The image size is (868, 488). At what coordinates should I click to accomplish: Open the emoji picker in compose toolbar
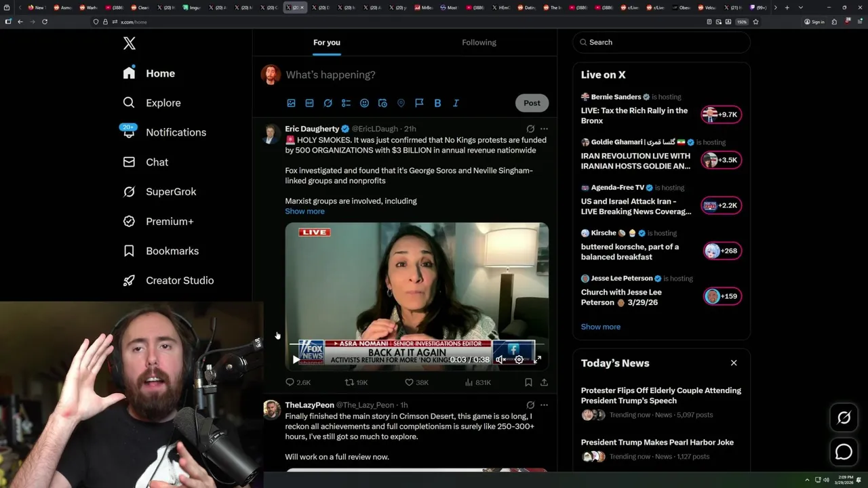point(364,103)
